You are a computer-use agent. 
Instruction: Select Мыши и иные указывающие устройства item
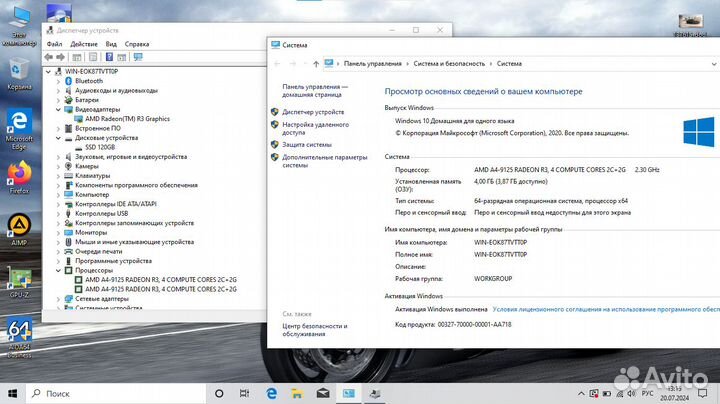click(135, 242)
